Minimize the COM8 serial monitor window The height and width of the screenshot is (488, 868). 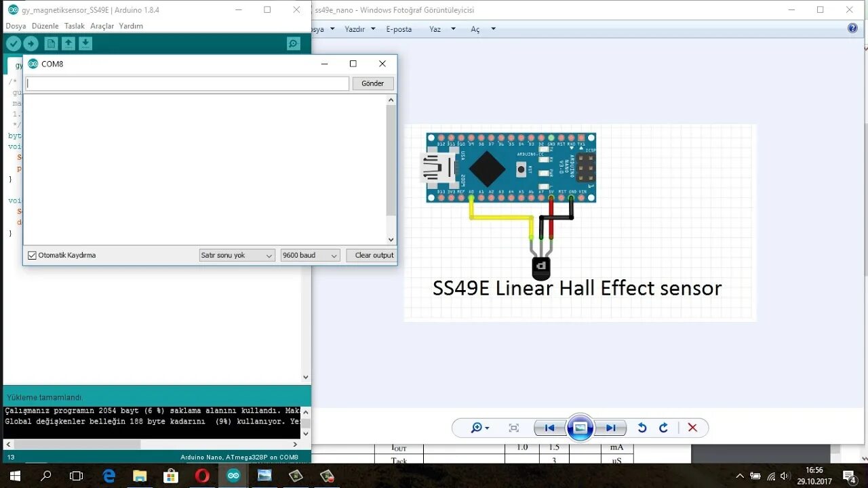click(x=324, y=64)
